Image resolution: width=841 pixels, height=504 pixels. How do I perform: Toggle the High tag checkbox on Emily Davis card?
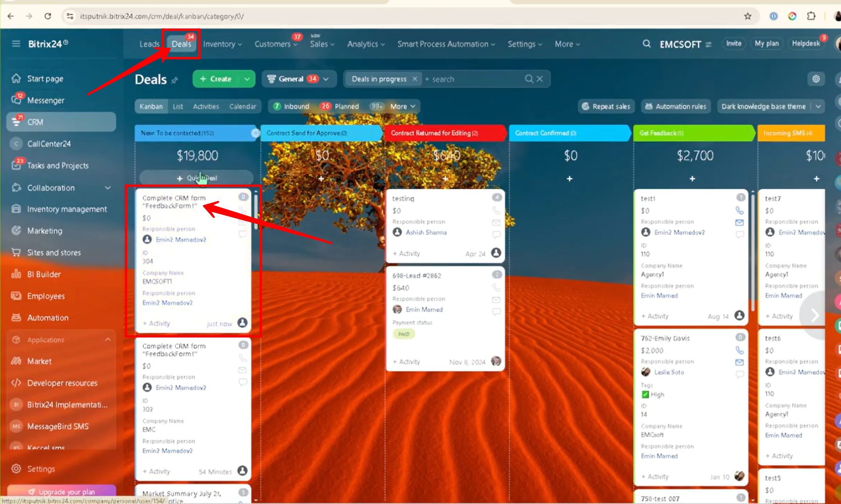click(645, 394)
